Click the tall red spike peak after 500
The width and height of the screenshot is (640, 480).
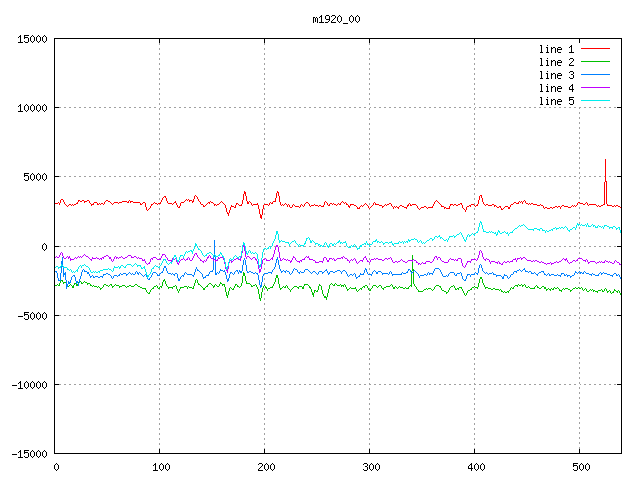point(605,162)
